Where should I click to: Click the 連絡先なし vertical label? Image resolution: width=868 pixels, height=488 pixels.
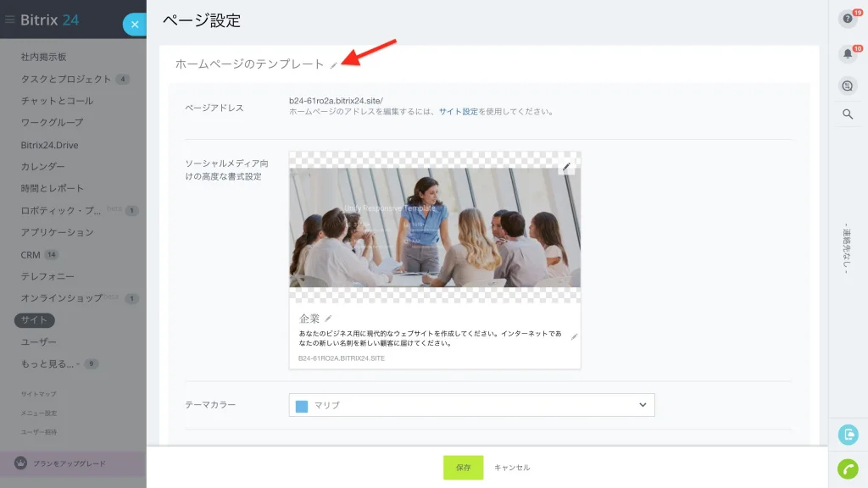[846, 248]
